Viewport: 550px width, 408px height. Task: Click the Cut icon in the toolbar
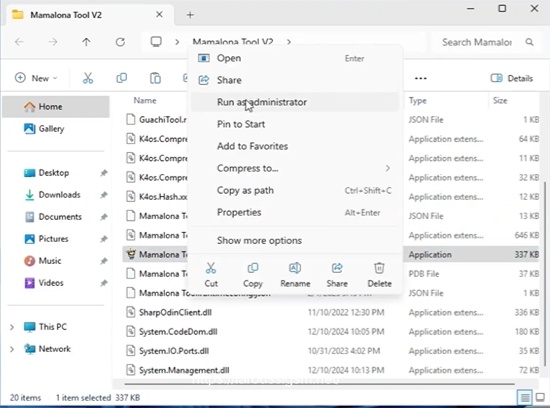[88, 78]
